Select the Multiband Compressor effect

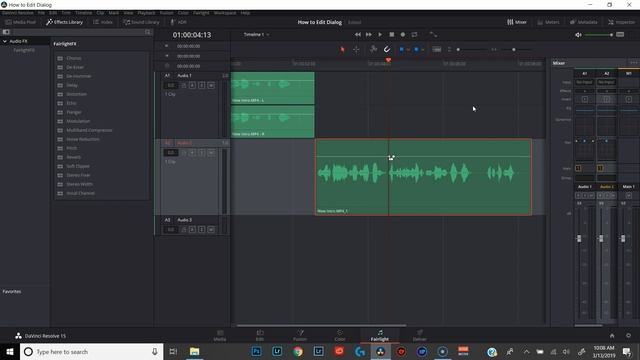point(89,130)
